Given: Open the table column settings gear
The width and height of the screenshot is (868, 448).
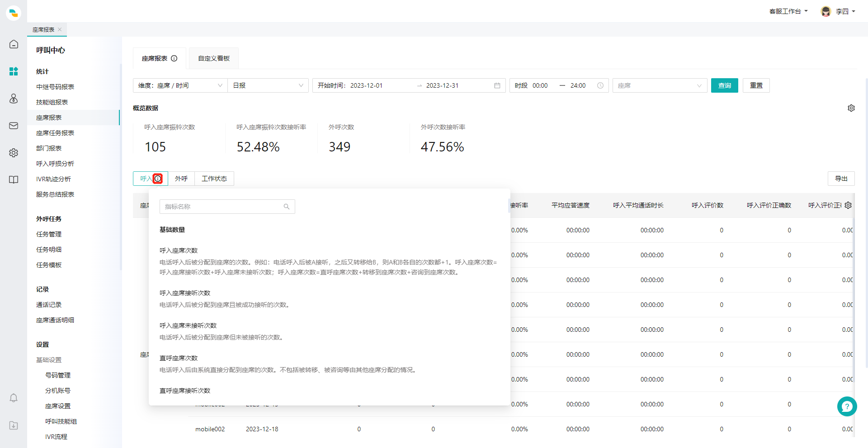Looking at the screenshot, I should pyautogui.click(x=848, y=205).
